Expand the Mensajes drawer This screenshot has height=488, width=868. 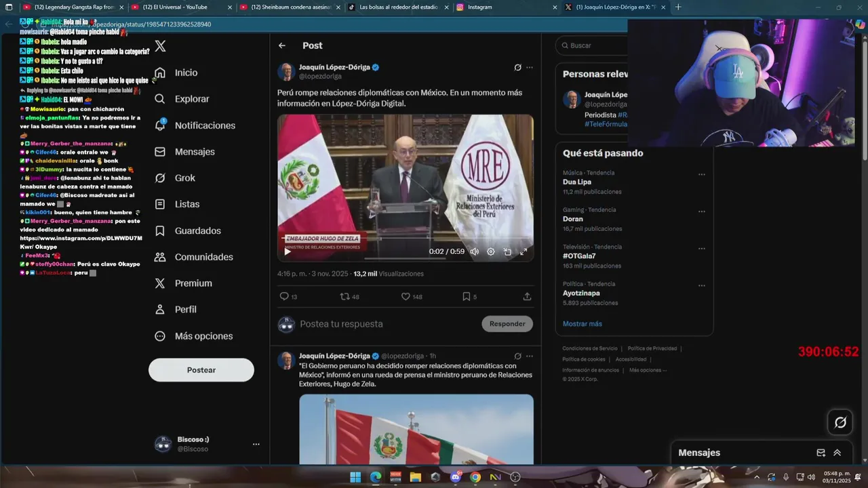click(x=837, y=453)
